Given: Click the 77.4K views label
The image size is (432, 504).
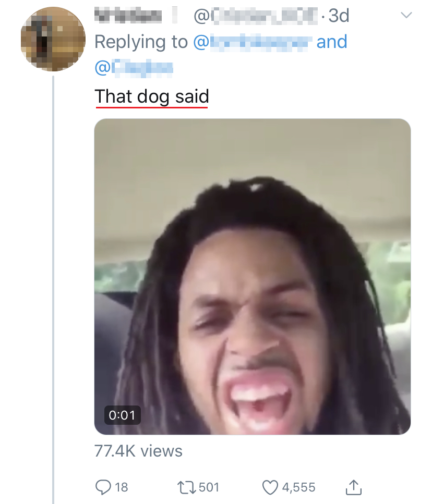Looking at the screenshot, I should 138,451.
